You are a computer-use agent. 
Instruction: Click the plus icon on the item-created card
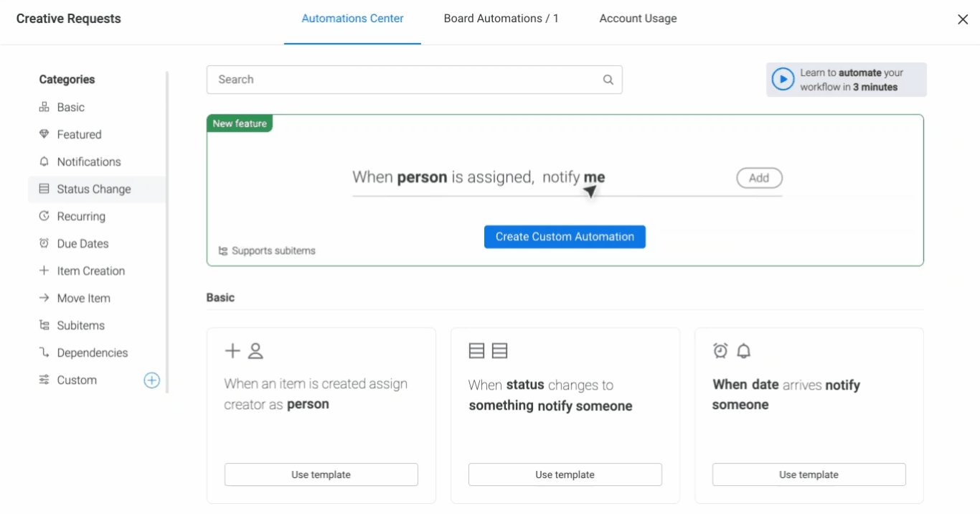pos(232,351)
